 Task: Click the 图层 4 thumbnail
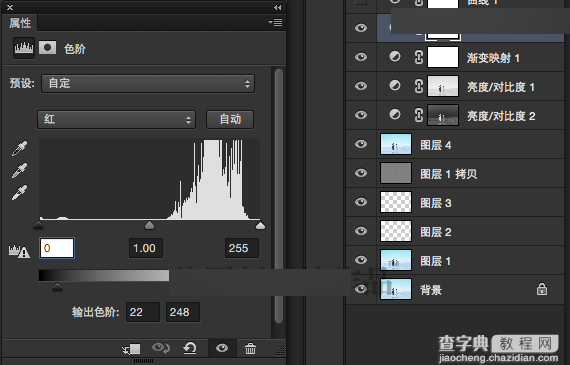(396, 144)
